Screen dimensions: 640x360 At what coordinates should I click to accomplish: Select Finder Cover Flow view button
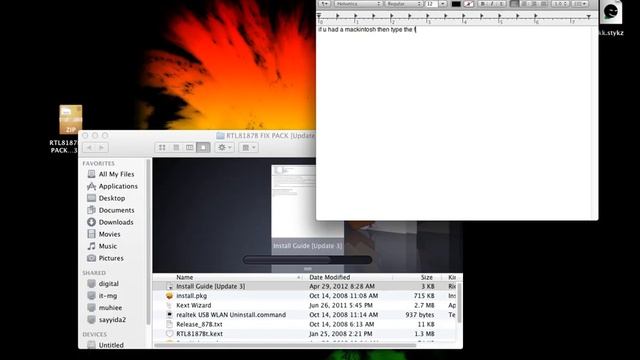pyautogui.click(x=203, y=147)
